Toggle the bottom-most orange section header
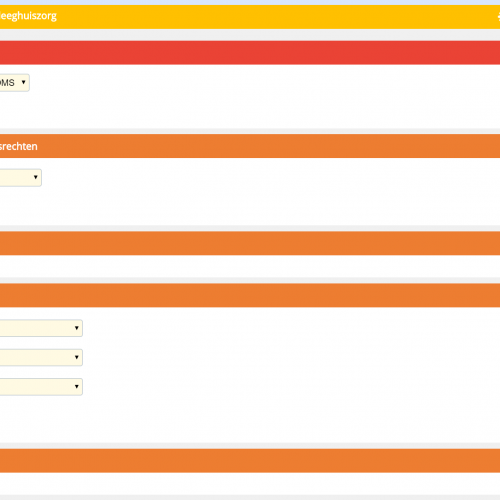 tap(250, 461)
